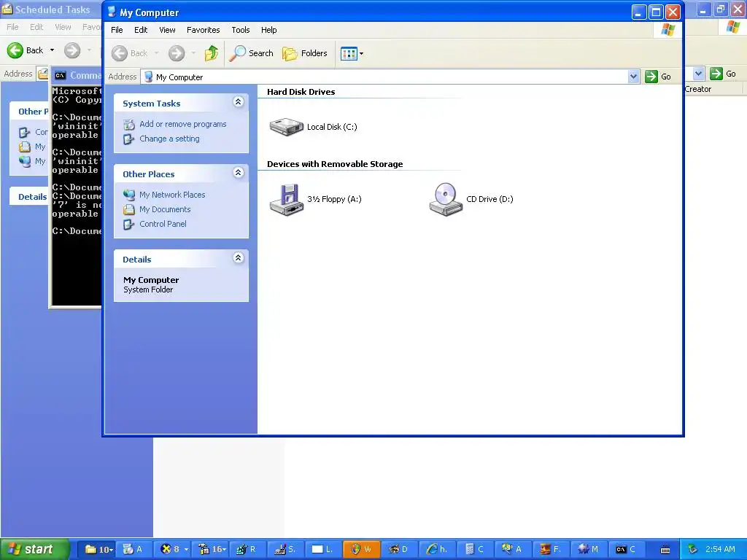Open the Help menu in My Computer
Image resolution: width=747 pixels, height=560 pixels.
(x=268, y=30)
